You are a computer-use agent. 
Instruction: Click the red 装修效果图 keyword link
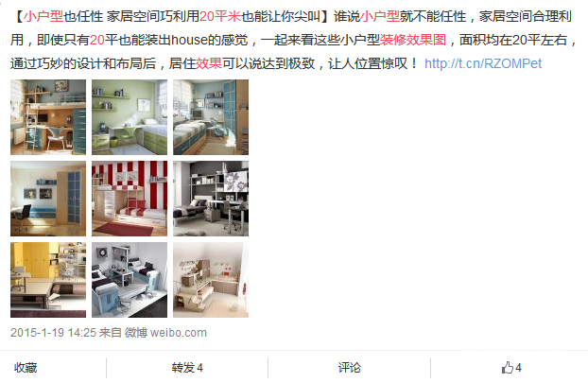(413, 40)
